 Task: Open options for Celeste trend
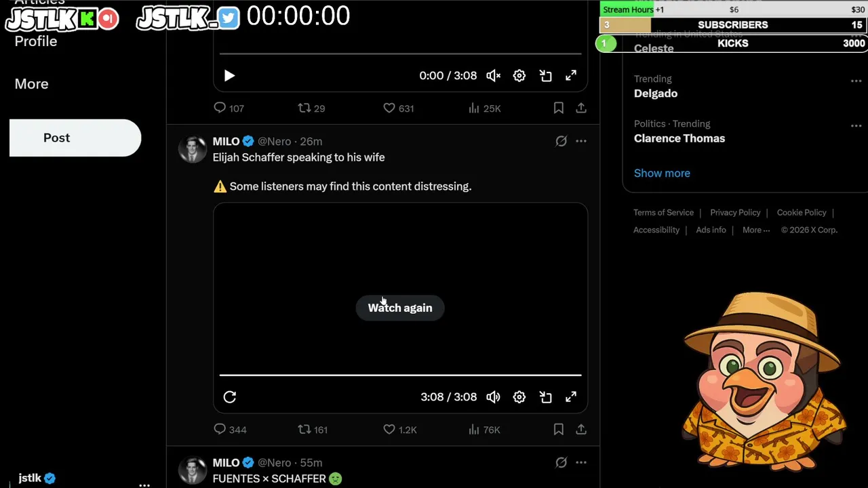856,36
